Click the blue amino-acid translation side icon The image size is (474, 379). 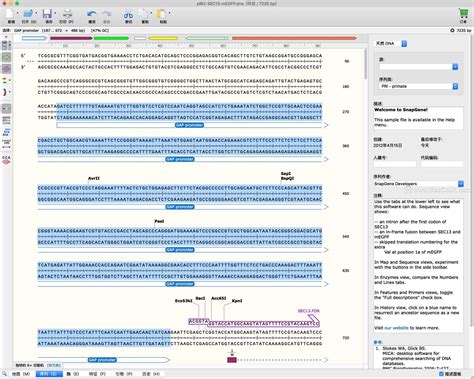coord(6,132)
